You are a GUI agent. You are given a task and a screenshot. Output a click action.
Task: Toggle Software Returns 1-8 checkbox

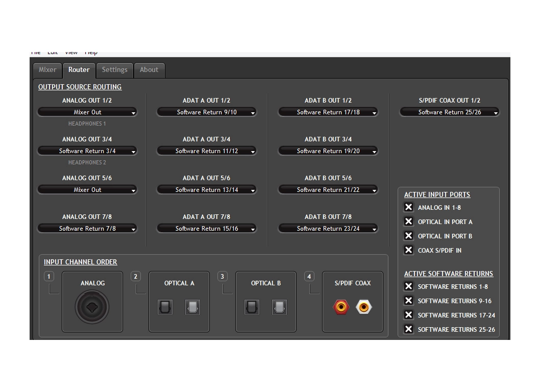point(408,286)
